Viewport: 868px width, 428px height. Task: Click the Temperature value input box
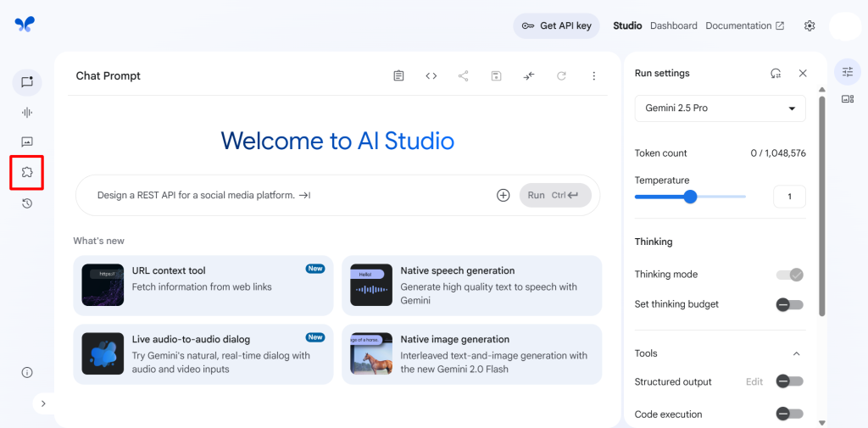[x=789, y=197]
